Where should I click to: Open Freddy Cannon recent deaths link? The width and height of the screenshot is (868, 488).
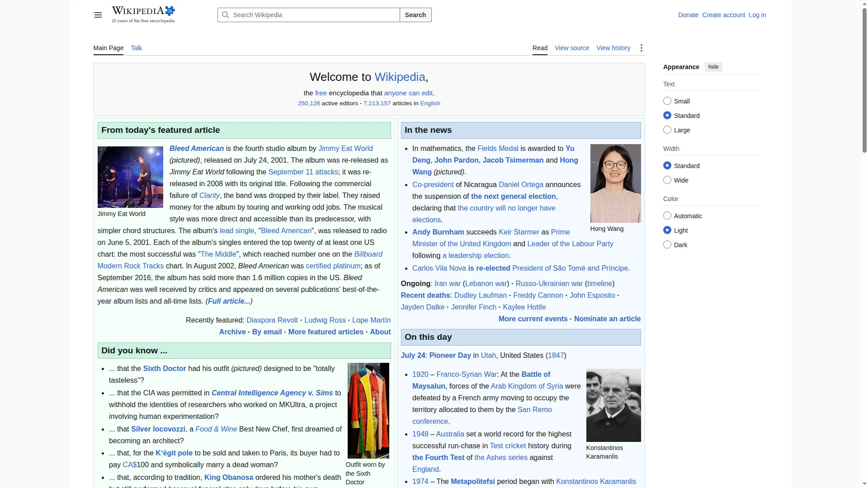[x=538, y=295]
